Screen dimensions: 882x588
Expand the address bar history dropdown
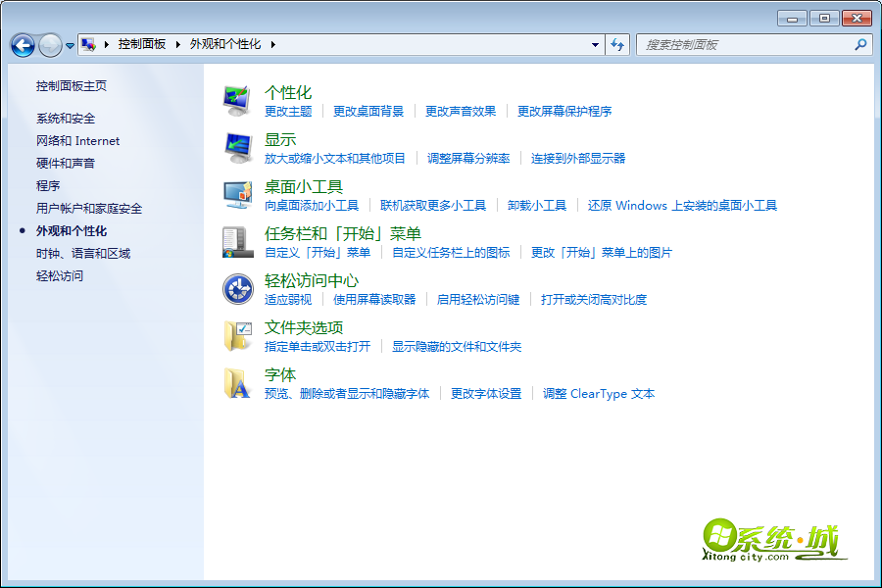[595, 44]
